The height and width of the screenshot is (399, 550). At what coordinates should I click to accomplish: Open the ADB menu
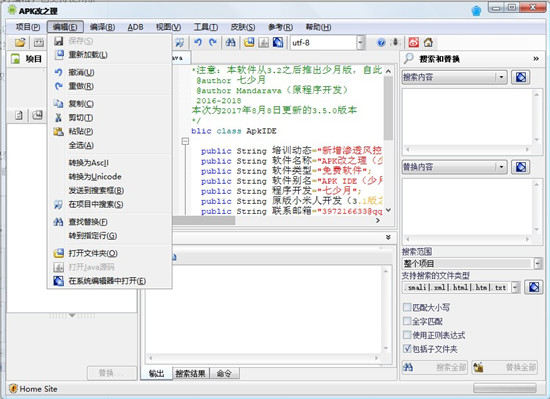135,27
